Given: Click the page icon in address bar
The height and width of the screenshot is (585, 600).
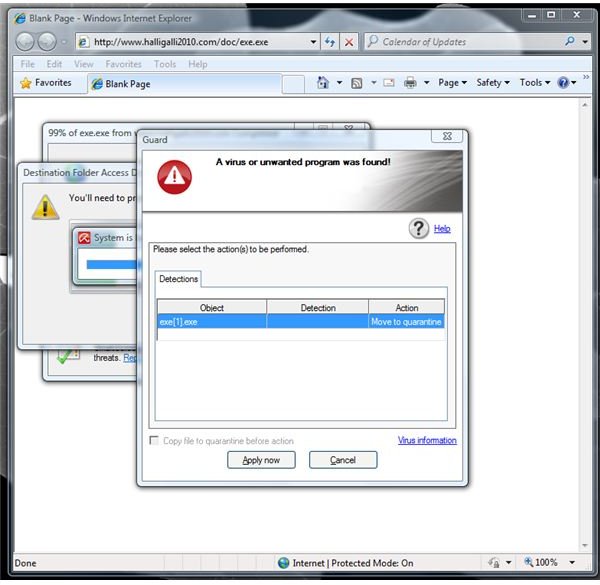Looking at the screenshot, I should [x=84, y=42].
